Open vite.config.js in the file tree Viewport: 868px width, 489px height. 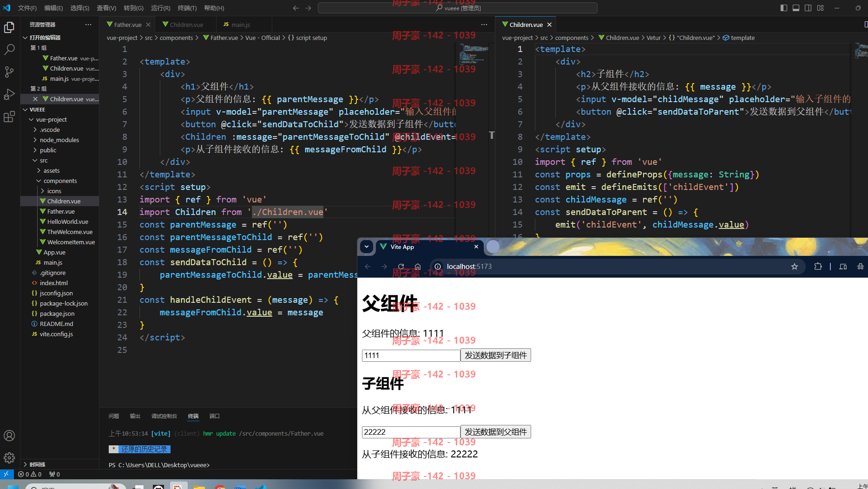59,334
